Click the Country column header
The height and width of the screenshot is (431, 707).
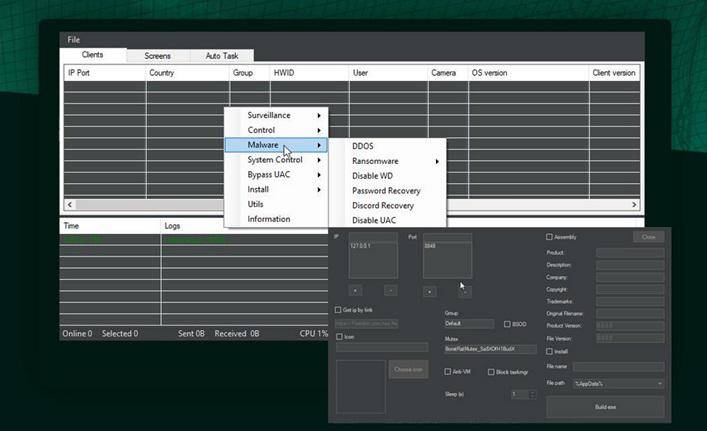188,73
